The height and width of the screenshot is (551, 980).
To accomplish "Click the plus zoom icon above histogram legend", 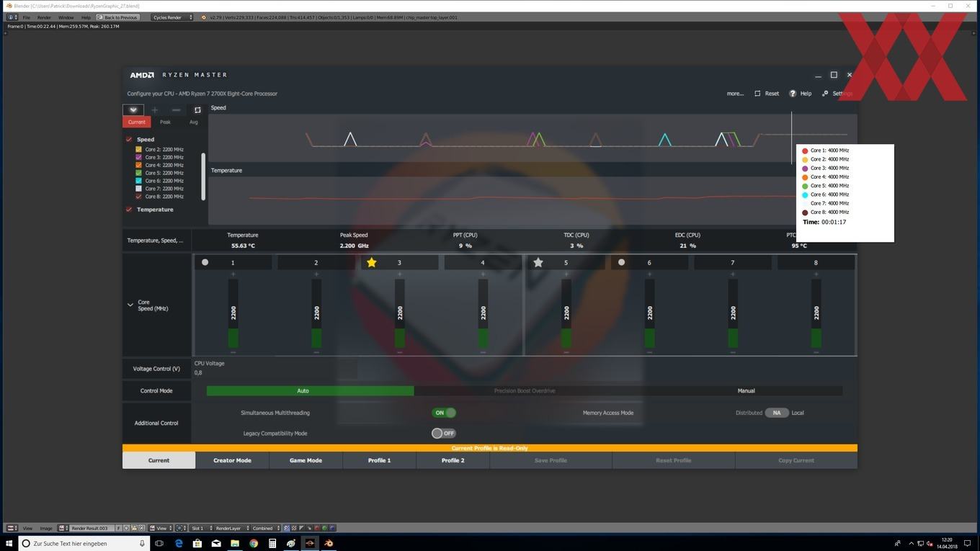I will point(154,110).
